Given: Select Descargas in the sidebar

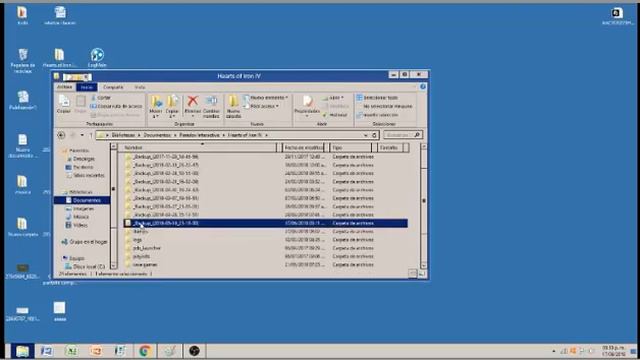Looking at the screenshot, I should 84,158.
